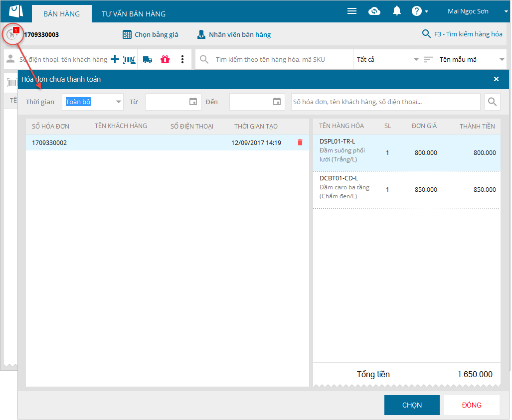This screenshot has width=512, height=420.
Task: Open the Đến date calendar icon
Action: 277,102
